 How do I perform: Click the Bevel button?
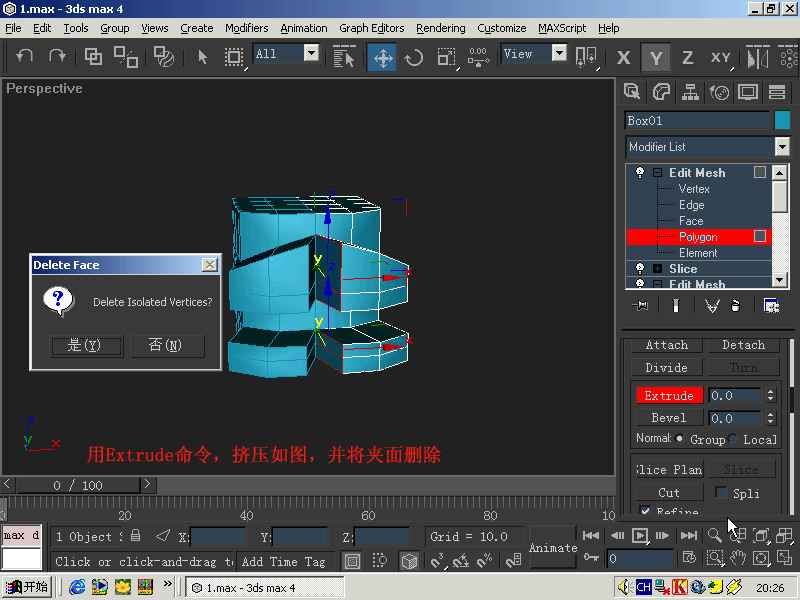click(x=669, y=418)
